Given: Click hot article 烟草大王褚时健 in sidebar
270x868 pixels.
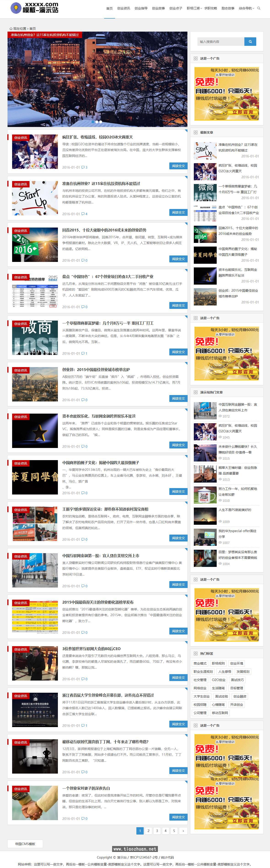Looking at the screenshot, I should (238, 470).
